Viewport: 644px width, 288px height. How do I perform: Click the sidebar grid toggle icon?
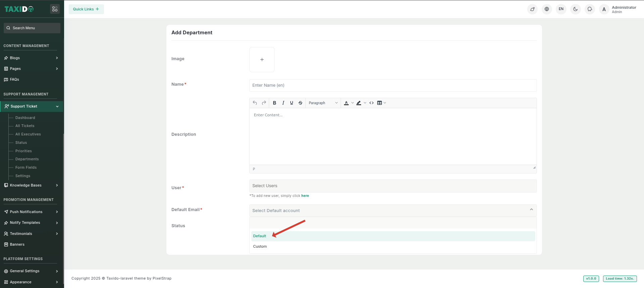55,9
